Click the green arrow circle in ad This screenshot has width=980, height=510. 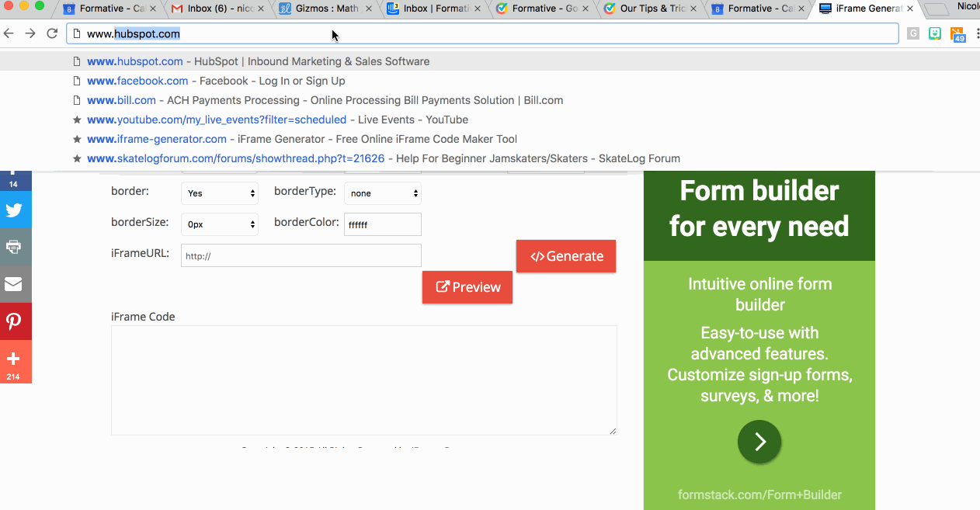pyautogui.click(x=759, y=442)
